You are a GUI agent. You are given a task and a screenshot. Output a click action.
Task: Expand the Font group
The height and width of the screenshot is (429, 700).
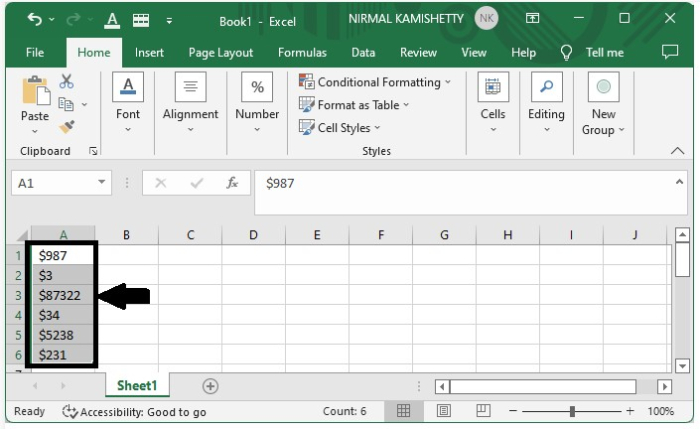[128, 103]
